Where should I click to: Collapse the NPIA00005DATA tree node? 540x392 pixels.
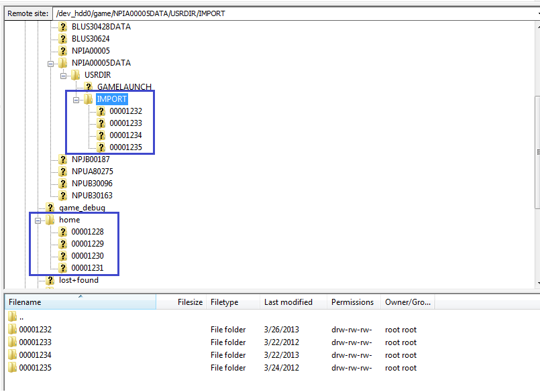pyautogui.click(x=50, y=64)
